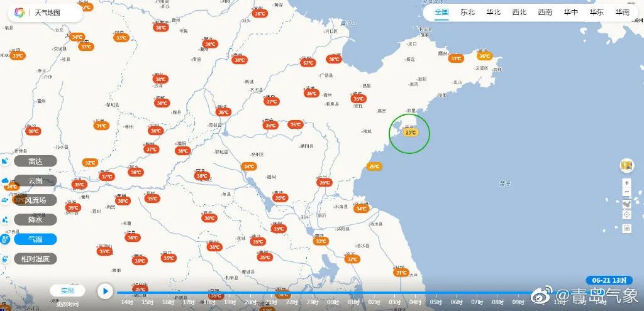Click the thermometer icon beside 气温
The height and width of the screenshot is (311, 644).
coord(5,239)
